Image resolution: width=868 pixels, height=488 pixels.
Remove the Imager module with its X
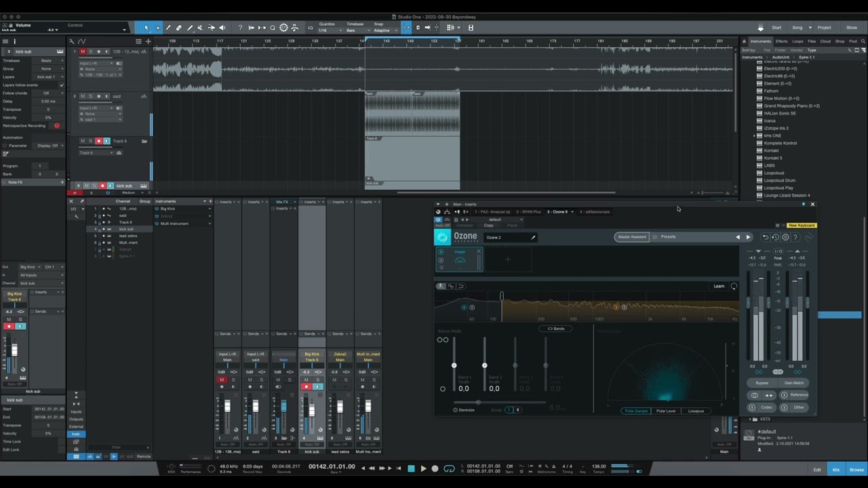pyautogui.click(x=479, y=251)
